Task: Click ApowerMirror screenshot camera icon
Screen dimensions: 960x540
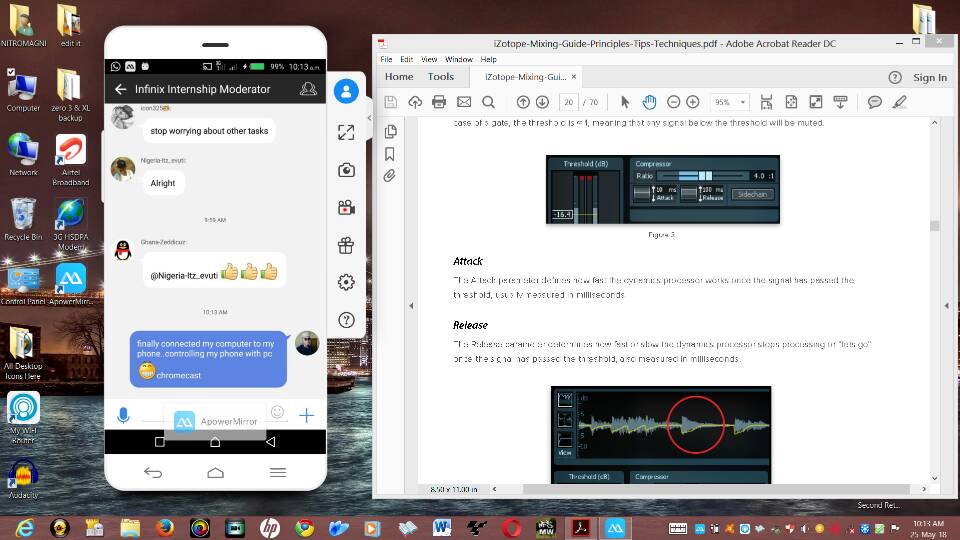Action: [347, 170]
